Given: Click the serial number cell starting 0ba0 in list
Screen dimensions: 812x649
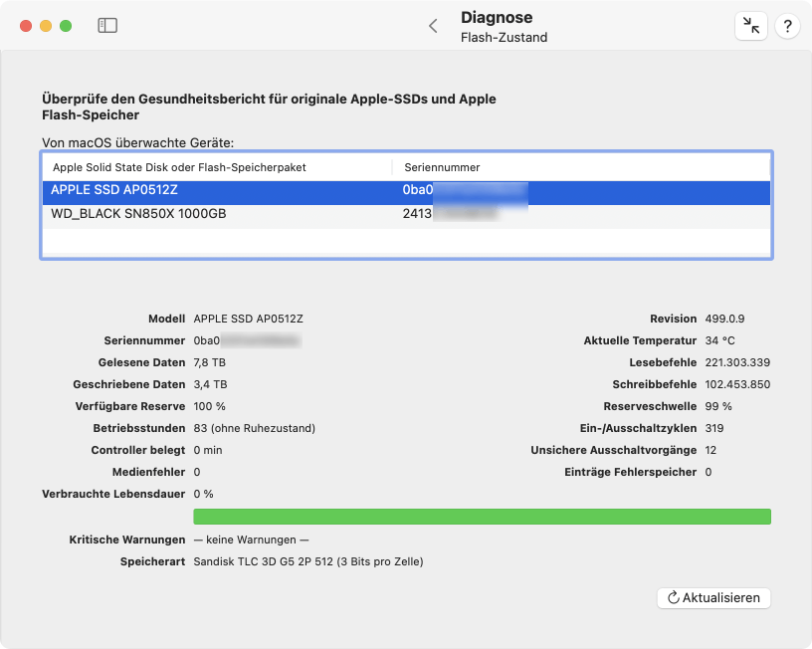Looking at the screenshot, I should coord(465,190).
